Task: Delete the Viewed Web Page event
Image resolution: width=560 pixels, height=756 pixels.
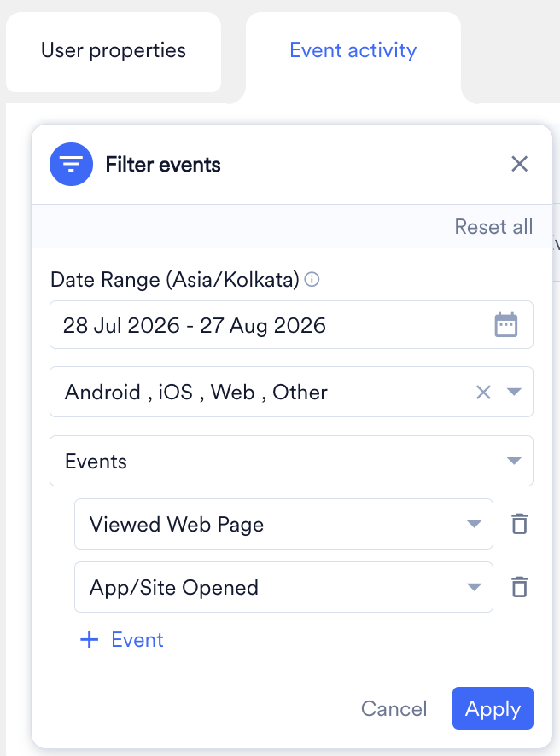Action: point(520,524)
